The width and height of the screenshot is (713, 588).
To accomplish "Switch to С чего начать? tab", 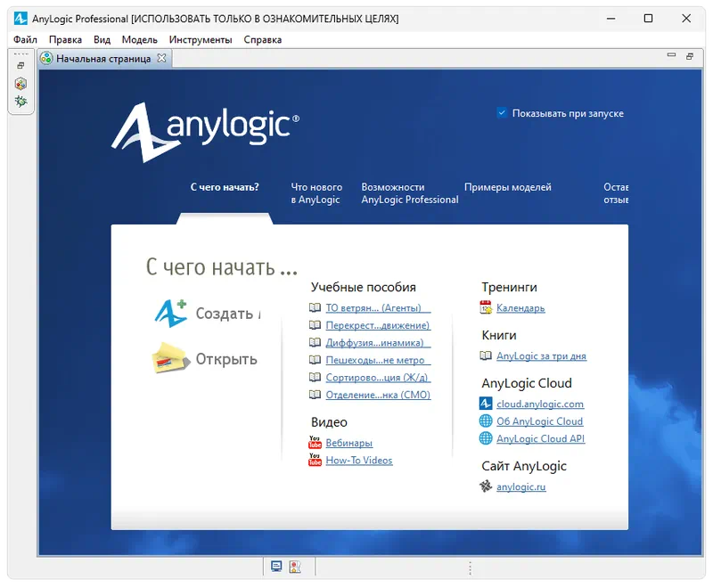I will [225, 187].
